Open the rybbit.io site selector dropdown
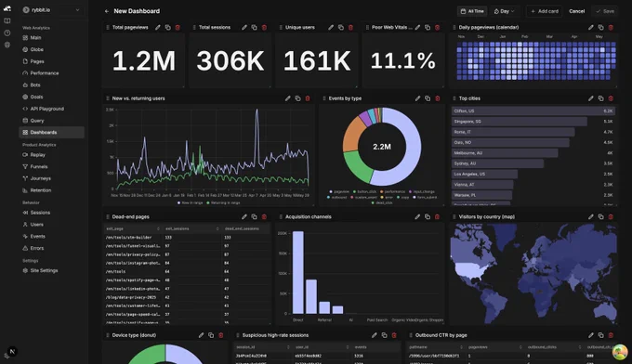 (x=52, y=9)
